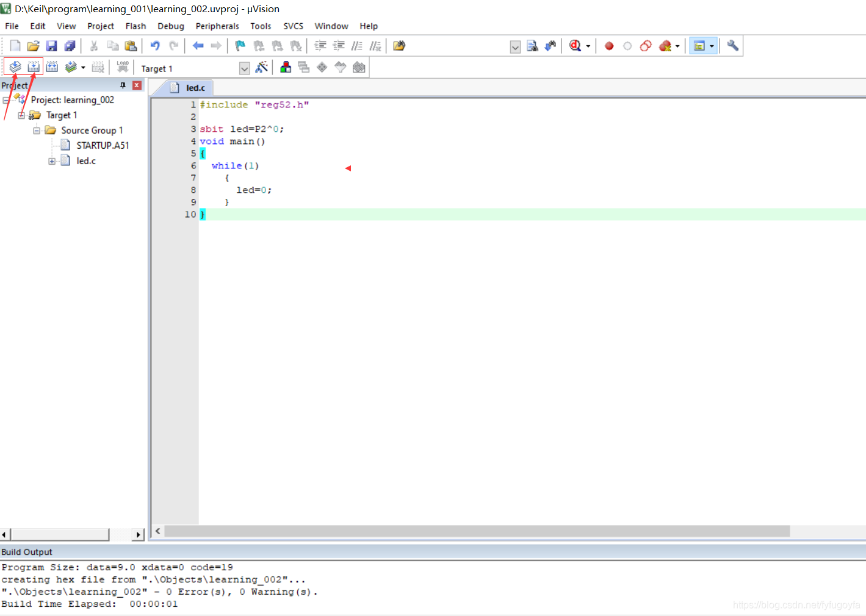Toggle the window layout button

699,46
